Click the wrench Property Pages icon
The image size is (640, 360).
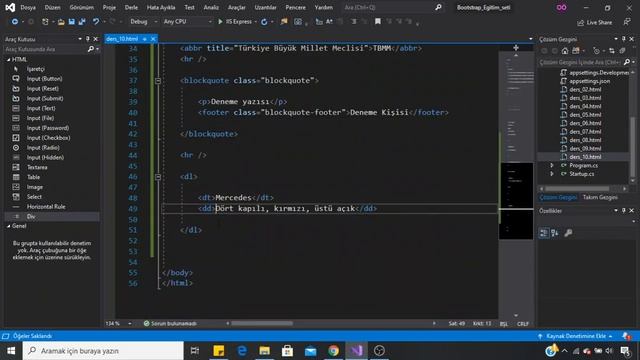click(568, 233)
